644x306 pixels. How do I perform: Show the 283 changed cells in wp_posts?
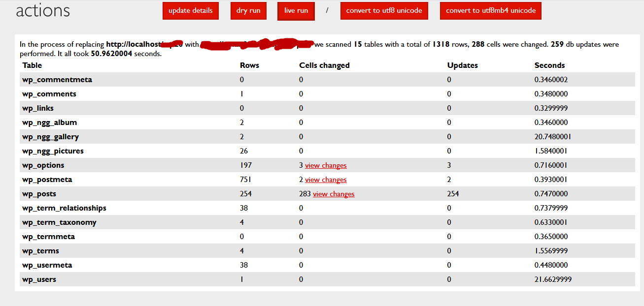click(x=334, y=194)
